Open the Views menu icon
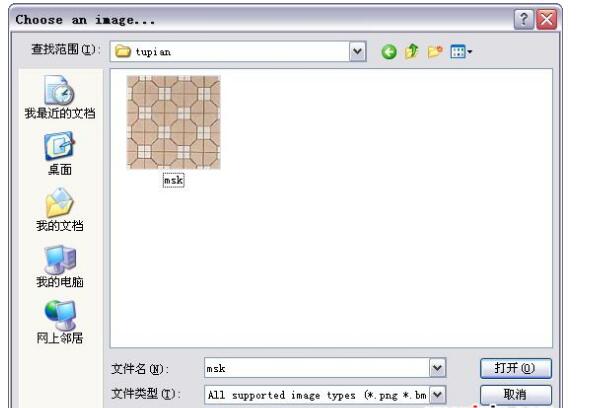604x408 pixels. [x=461, y=52]
